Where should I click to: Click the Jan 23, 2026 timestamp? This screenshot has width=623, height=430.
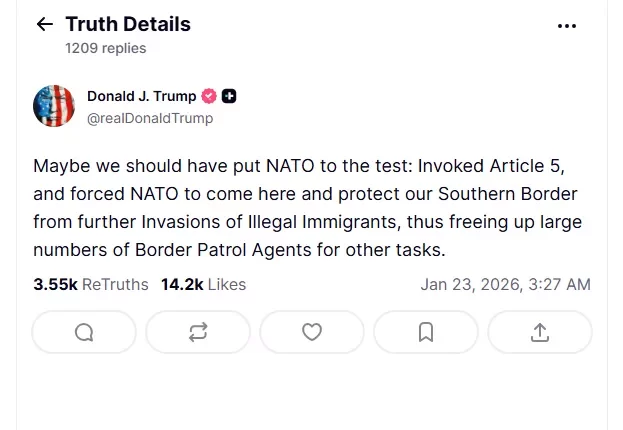pos(505,284)
